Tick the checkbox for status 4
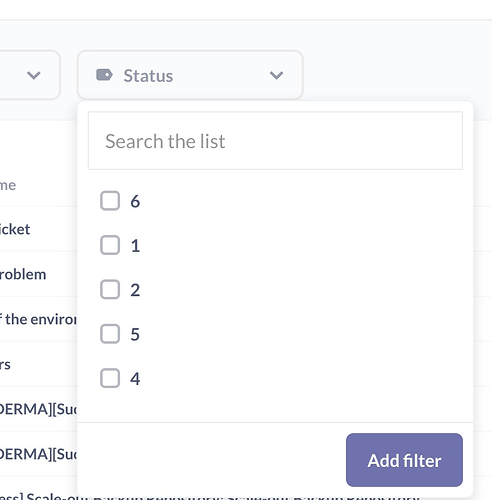The image size is (492, 500). pos(110,378)
